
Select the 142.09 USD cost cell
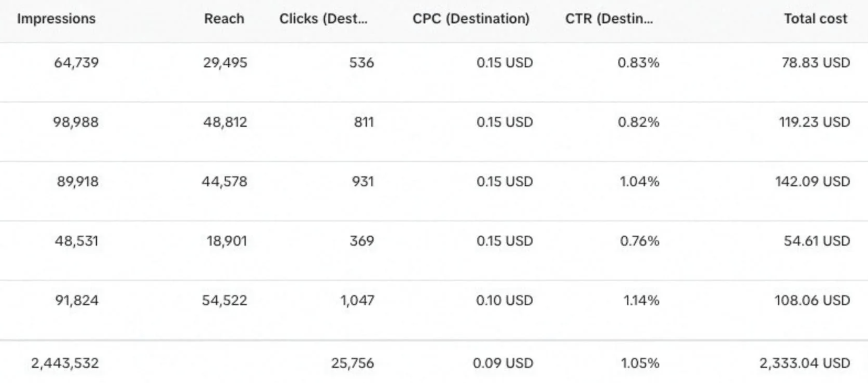click(812, 182)
